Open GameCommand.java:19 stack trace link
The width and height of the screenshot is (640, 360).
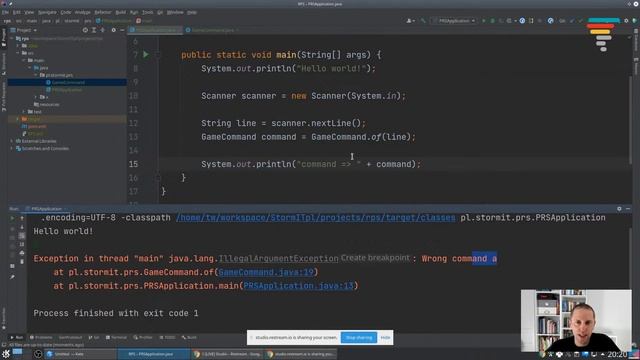point(266,272)
